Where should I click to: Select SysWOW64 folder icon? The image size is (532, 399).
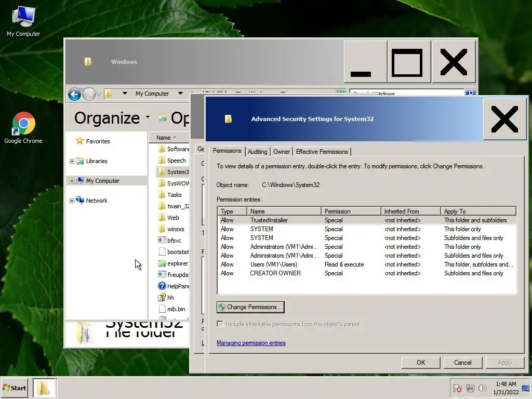(162, 183)
